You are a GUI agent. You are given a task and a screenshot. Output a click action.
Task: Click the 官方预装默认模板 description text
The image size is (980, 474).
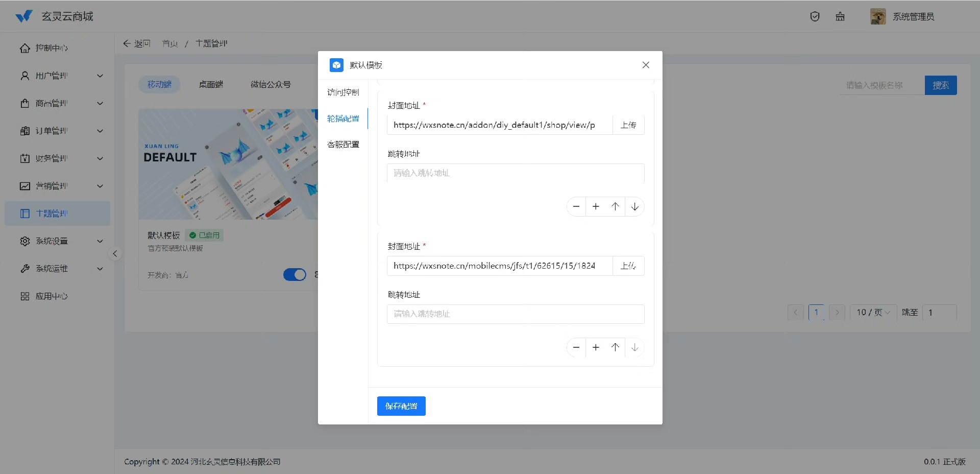175,248
